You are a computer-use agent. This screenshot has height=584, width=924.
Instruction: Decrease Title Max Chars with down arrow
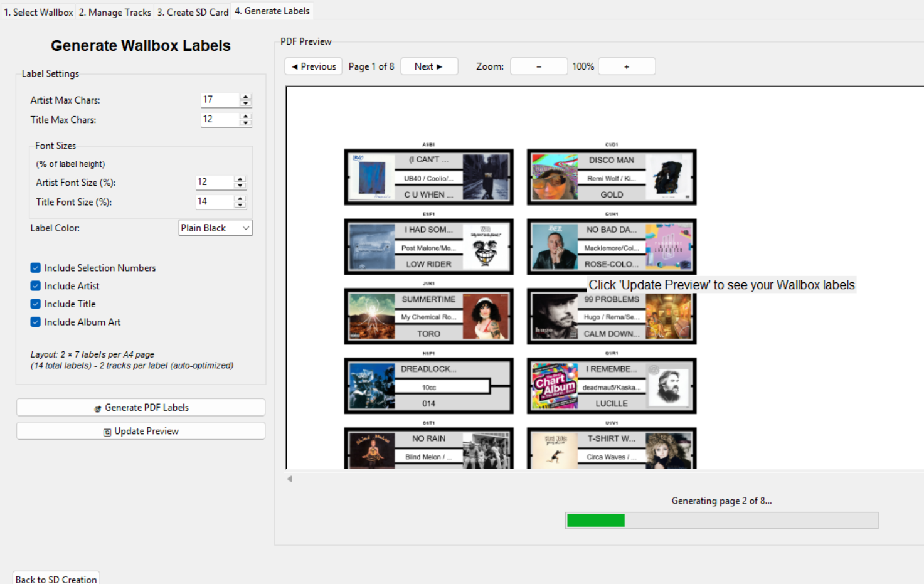[246, 122]
